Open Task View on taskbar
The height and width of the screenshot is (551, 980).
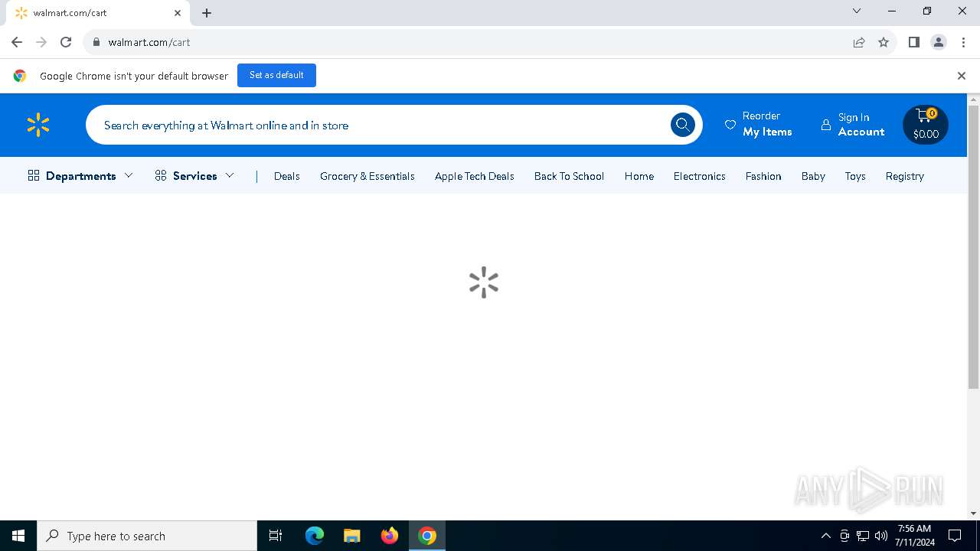[x=276, y=536]
